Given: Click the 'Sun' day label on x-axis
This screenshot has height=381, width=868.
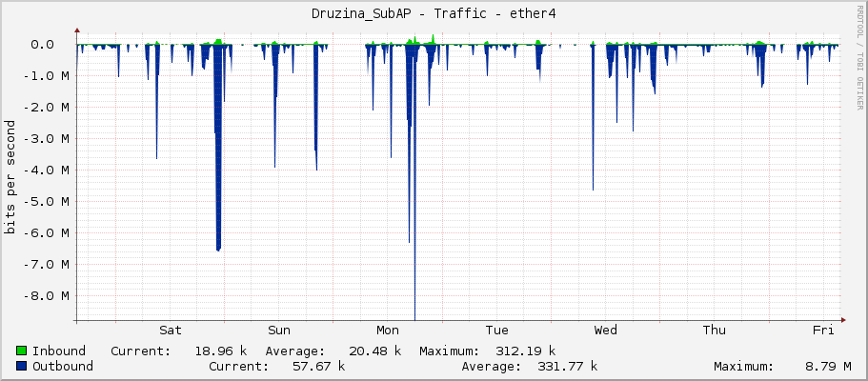Looking at the screenshot, I should coord(279,331).
